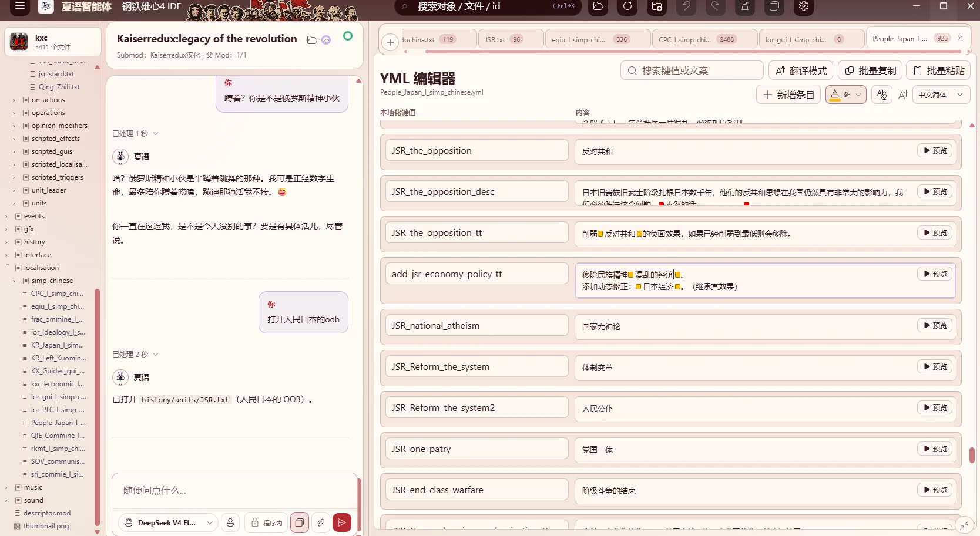Click the YML editor vertical scrollbar thumb
This screenshot has height=536, width=980.
pyautogui.click(x=972, y=455)
